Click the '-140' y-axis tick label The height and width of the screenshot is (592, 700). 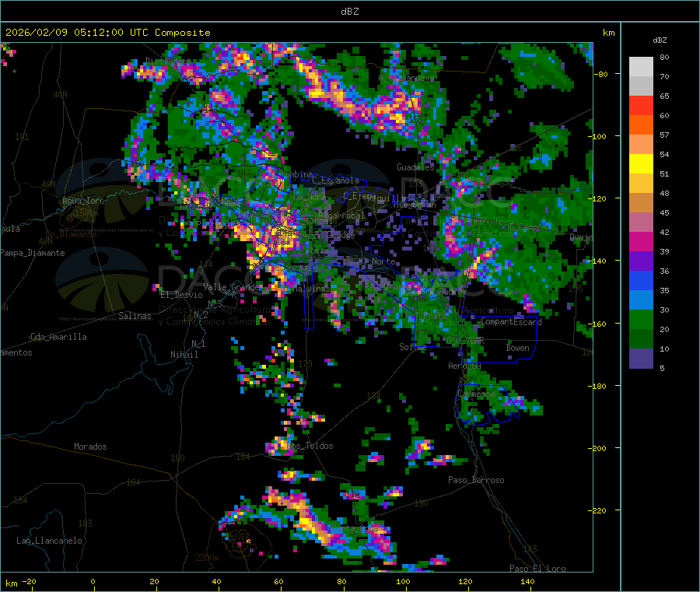pyautogui.click(x=599, y=261)
